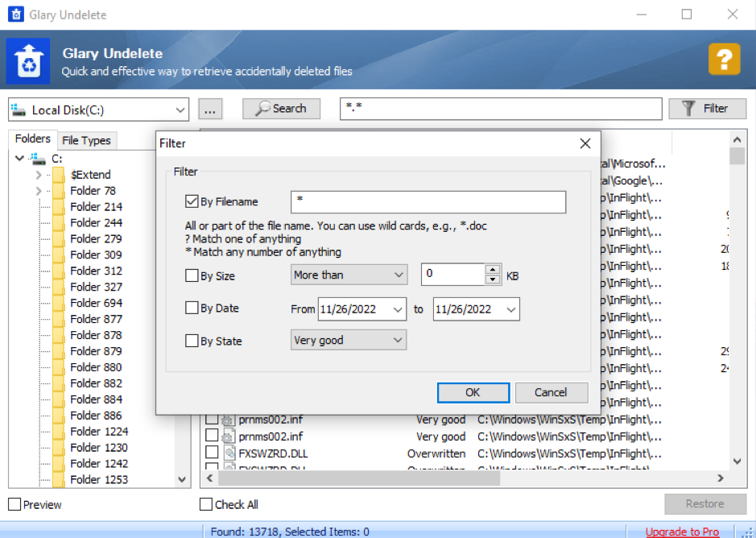Image resolution: width=756 pixels, height=538 pixels.
Task: Select Folder 327 in the tree
Action: coord(97,287)
